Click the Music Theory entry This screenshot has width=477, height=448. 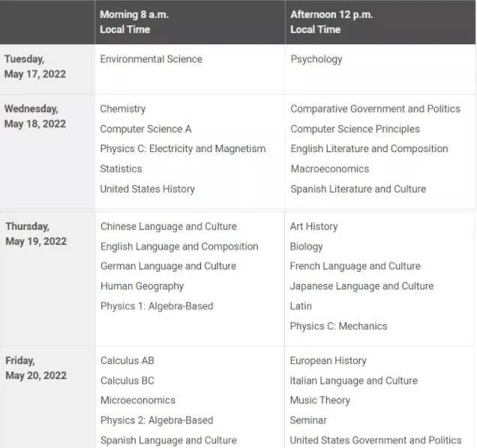click(x=320, y=401)
